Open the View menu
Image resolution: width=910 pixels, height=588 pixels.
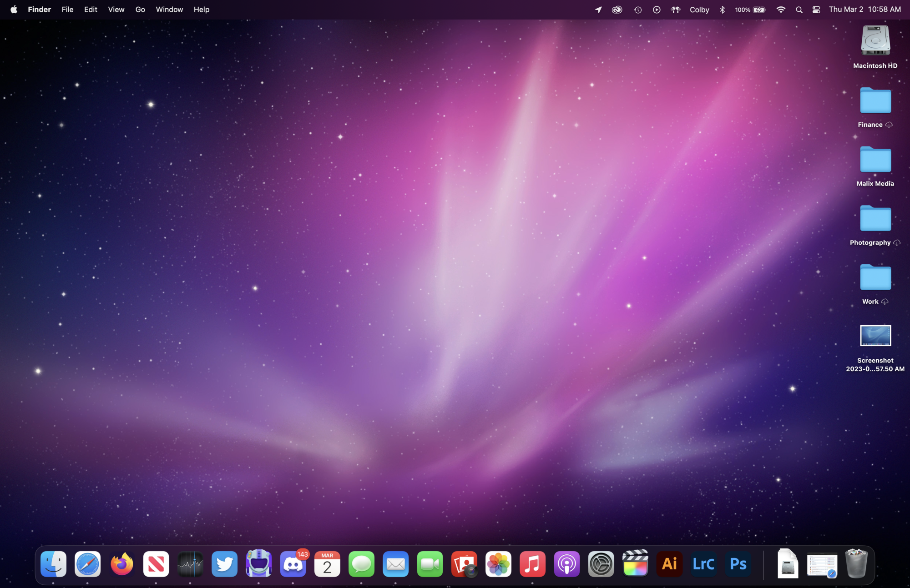coord(116,10)
